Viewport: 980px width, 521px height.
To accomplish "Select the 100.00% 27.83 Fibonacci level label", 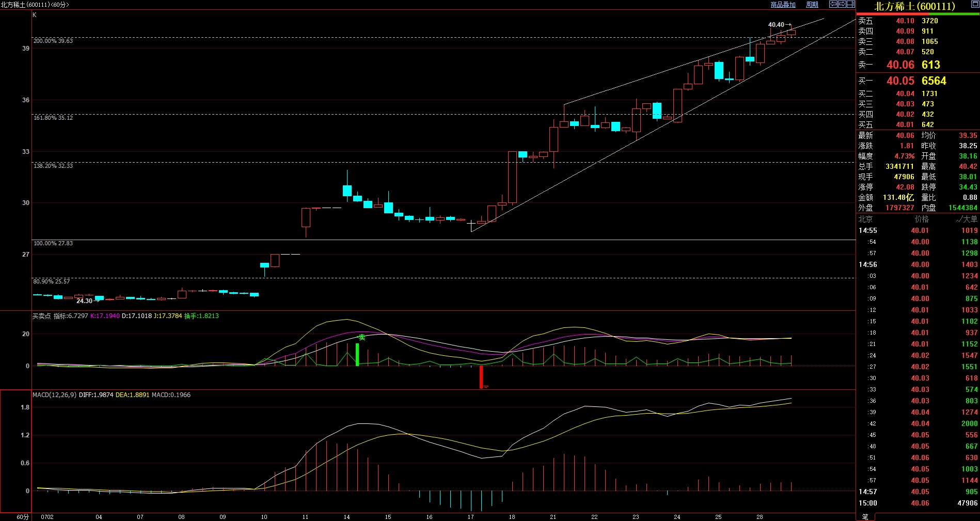I will 53,243.
